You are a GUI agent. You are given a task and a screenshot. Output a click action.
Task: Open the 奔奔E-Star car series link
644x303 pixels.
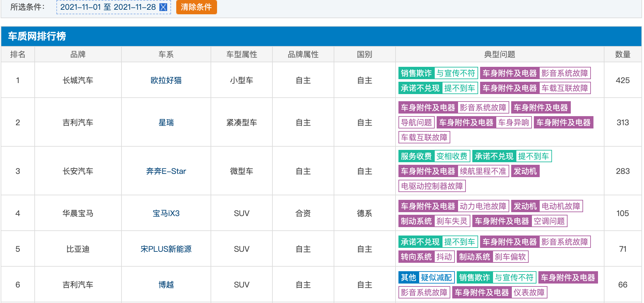click(166, 171)
